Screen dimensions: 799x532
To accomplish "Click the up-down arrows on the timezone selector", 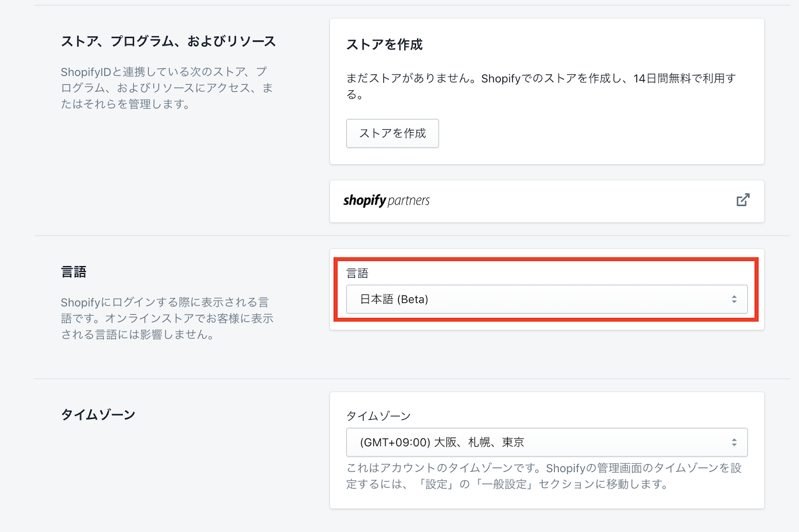I will 734,442.
